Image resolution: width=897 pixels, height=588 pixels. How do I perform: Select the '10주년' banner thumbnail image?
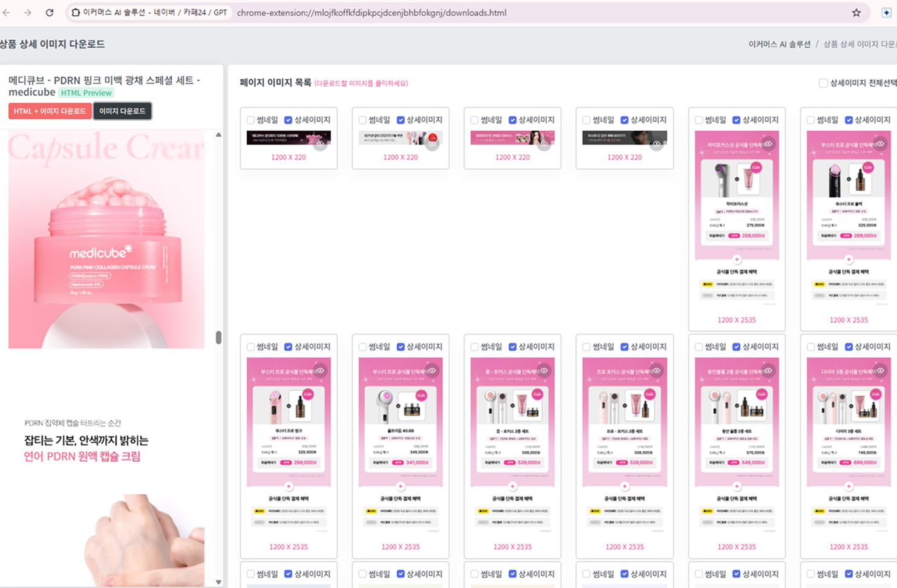[x=400, y=138]
